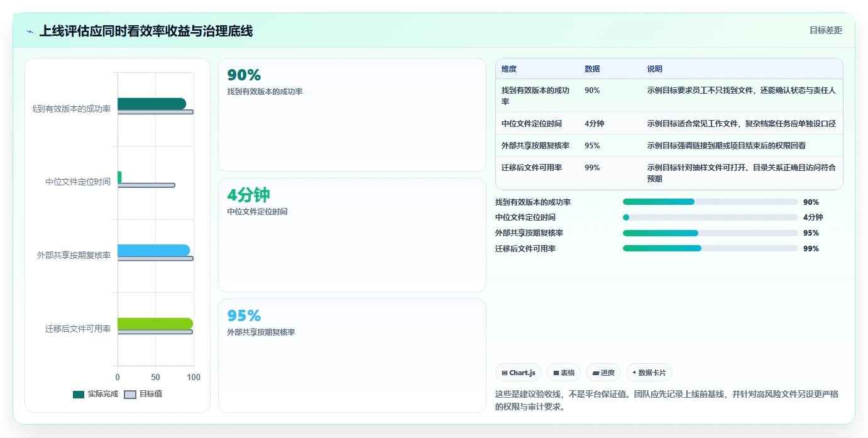The width and height of the screenshot is (868, 438).
Task: Click the lightning icon beside the header title
Action: pyautogui.click(x=30, y=31)
